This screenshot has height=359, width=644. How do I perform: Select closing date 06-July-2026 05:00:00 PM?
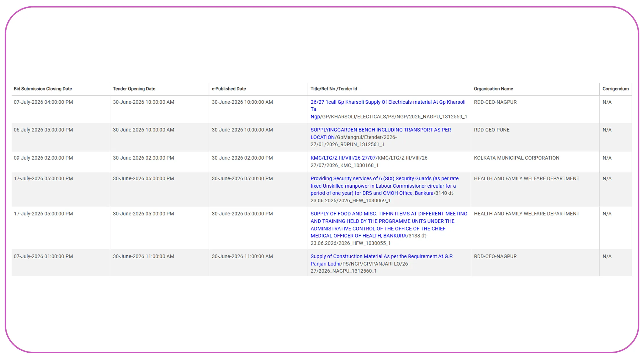pos(43,130)
